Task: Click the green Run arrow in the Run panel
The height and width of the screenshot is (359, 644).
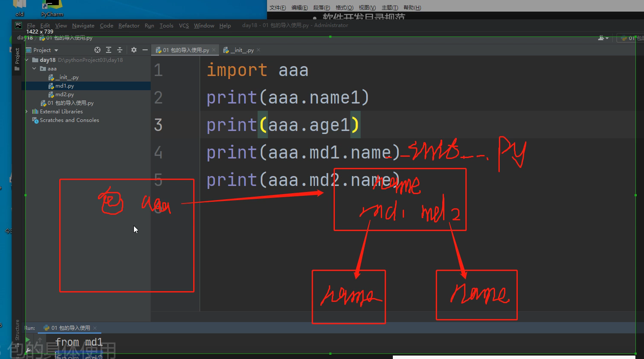Action: tap(27, 341)
